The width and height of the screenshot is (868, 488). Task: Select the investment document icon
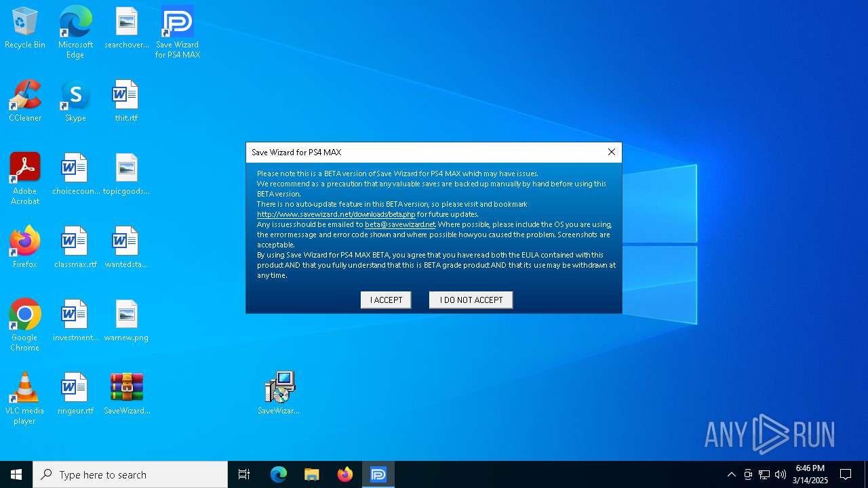tap(75, 321)
